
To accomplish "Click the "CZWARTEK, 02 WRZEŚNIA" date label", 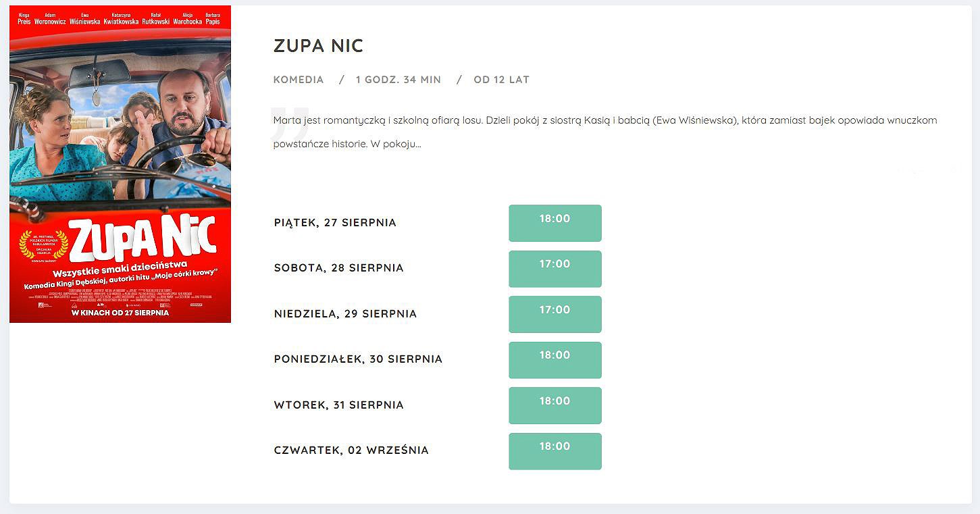I will tap(351, 451).
